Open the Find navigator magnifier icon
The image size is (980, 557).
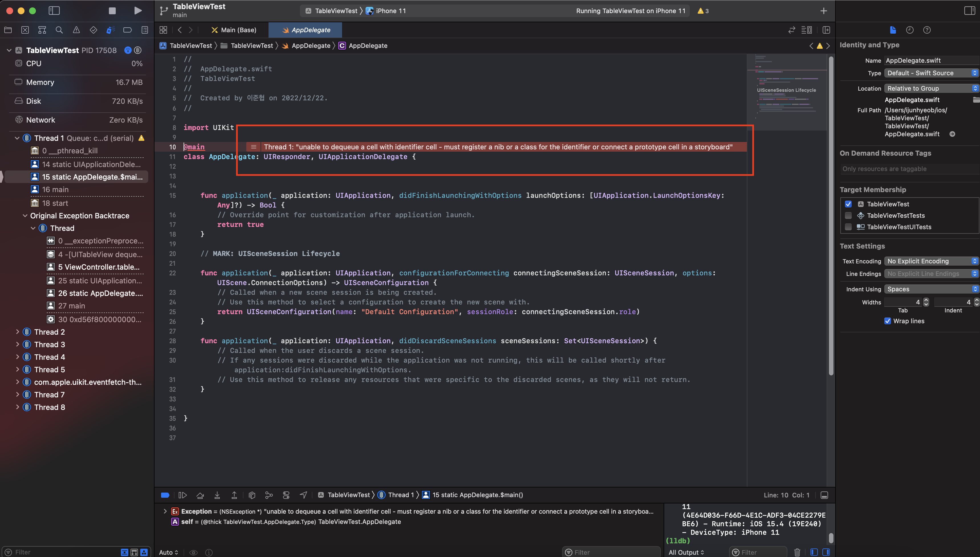(59, 30)
